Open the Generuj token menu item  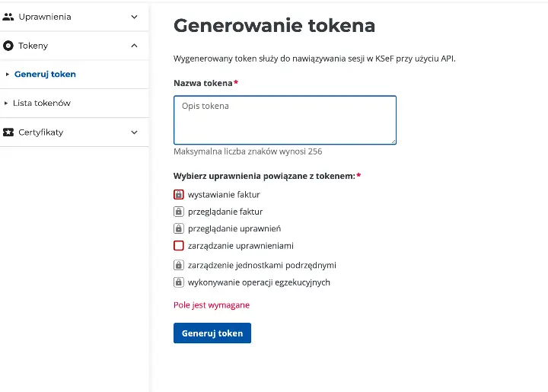click(45, 75)
